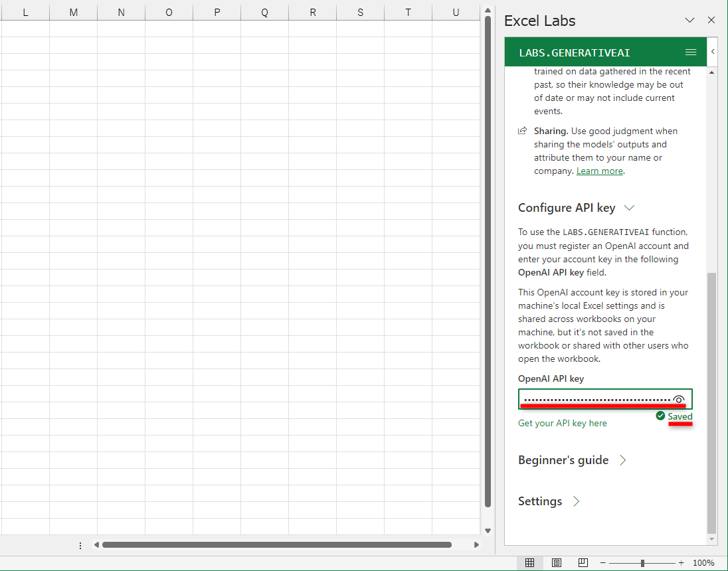This screenshot has height=571, width=728.
Task: Open the LABS.GENERATIVEAI hamburger menu
Action: tap(690, 52)
